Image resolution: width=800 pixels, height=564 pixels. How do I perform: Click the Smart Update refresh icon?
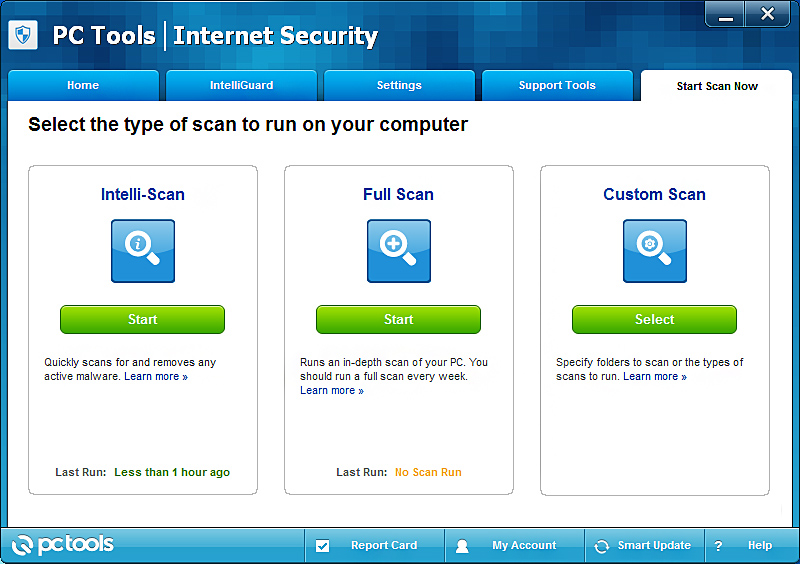pyautogui.click(x=602, y=546)
